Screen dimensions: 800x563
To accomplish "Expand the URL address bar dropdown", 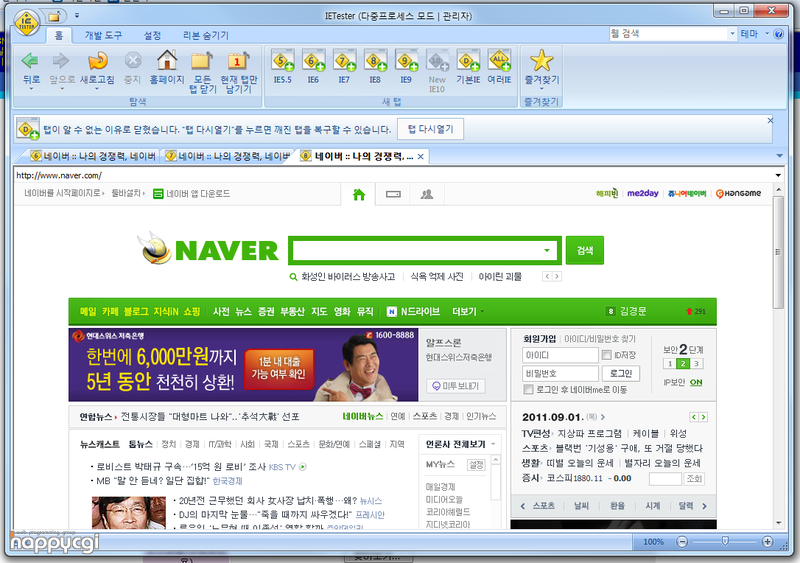I will click(x=778, y=175).
